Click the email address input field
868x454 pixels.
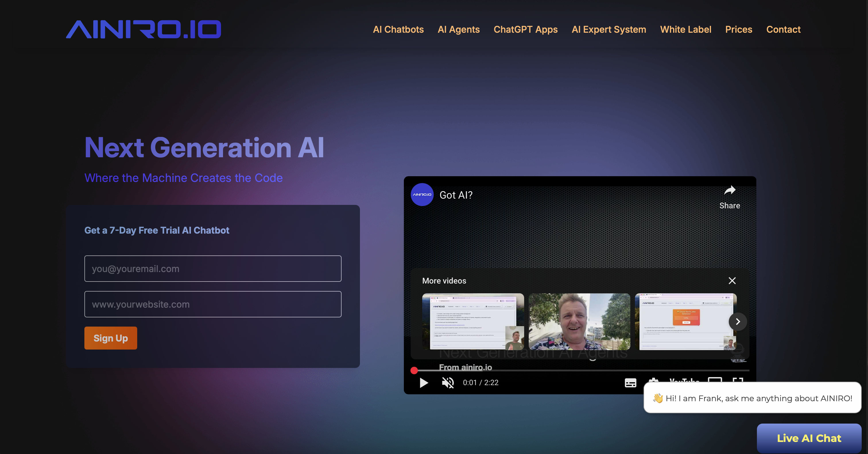click(213, 269)
